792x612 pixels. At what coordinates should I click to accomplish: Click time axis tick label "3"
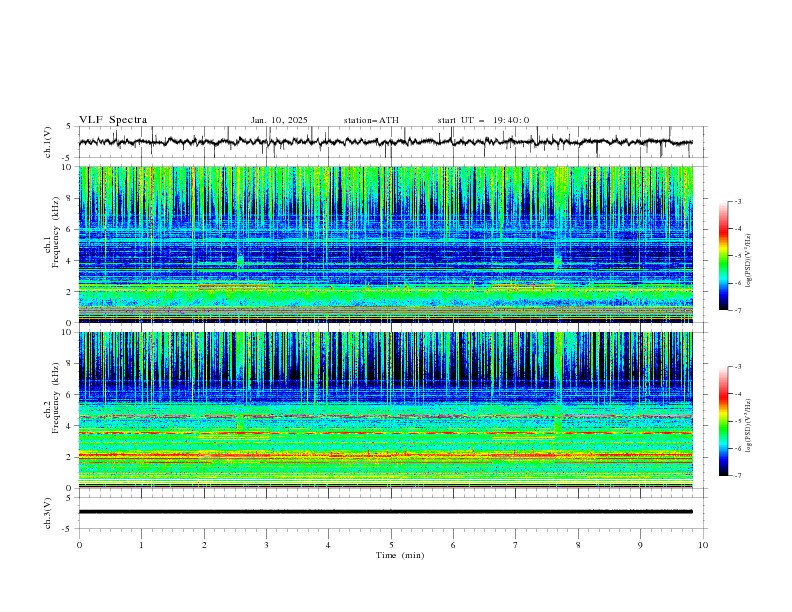[266, 545]
